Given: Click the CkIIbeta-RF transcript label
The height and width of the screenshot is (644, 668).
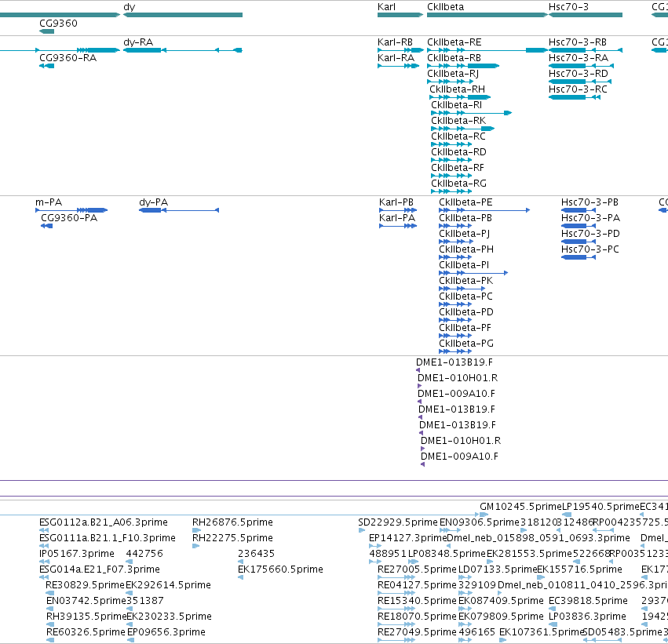Looking at the screenshot, I should tap(458, 168).
